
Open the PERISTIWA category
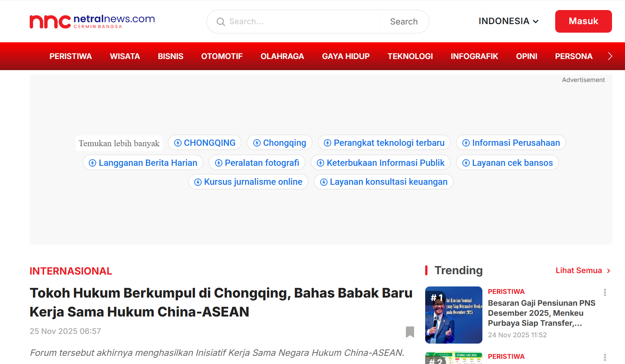(x=71, y=56)
